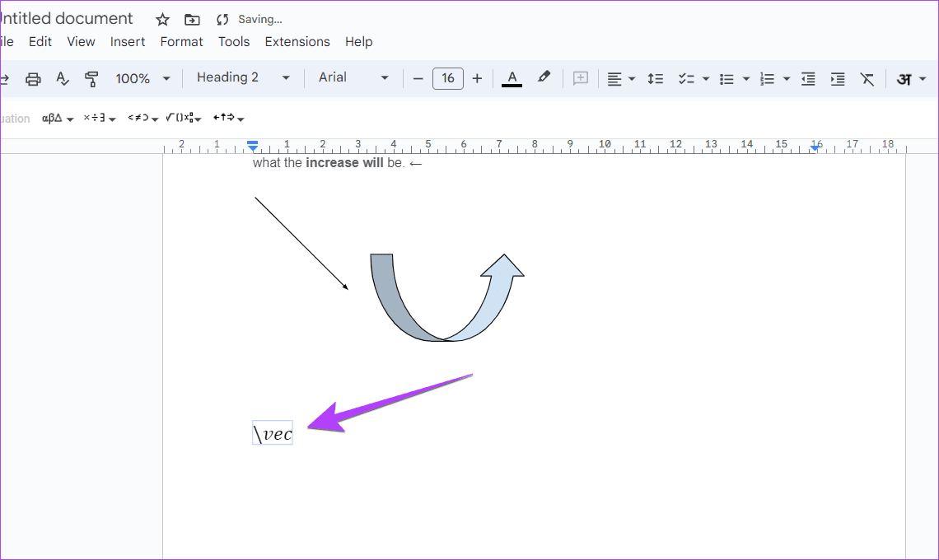Open the Insert menu

pyautogui.click(x=128, y=41)
